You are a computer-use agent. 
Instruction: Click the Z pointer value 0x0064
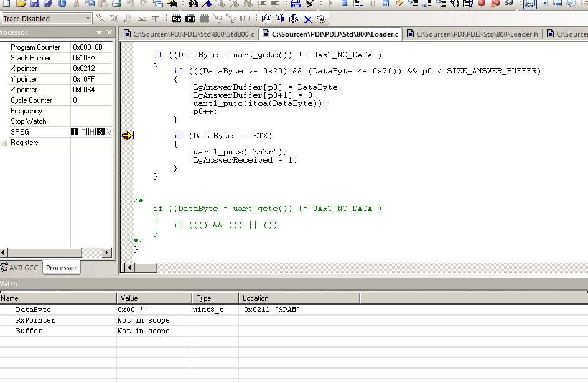pos(84,90)
